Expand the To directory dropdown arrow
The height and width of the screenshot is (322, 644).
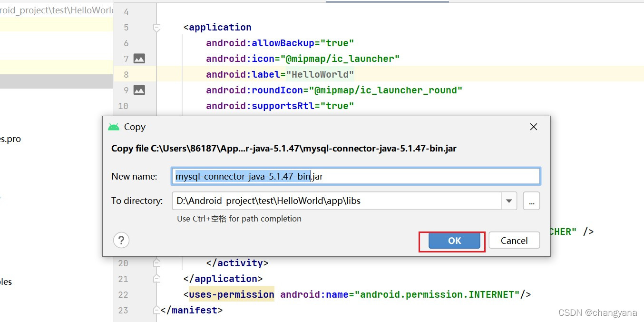point(509,201)
